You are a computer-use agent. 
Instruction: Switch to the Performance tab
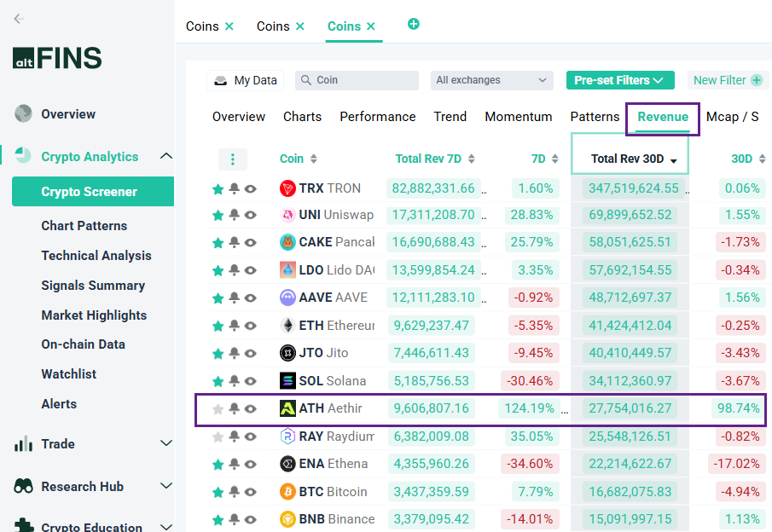[378, 117]
